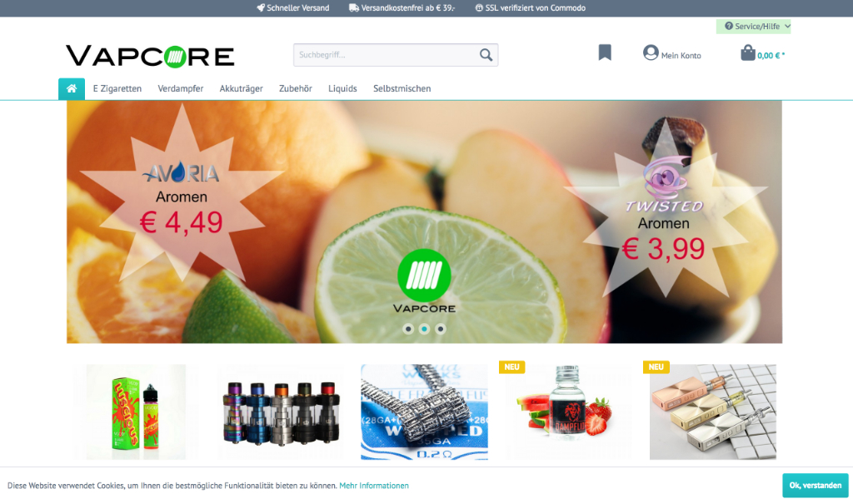
Task: Open the wire coil product thumbnail
Action: click(x=424, y=412)
